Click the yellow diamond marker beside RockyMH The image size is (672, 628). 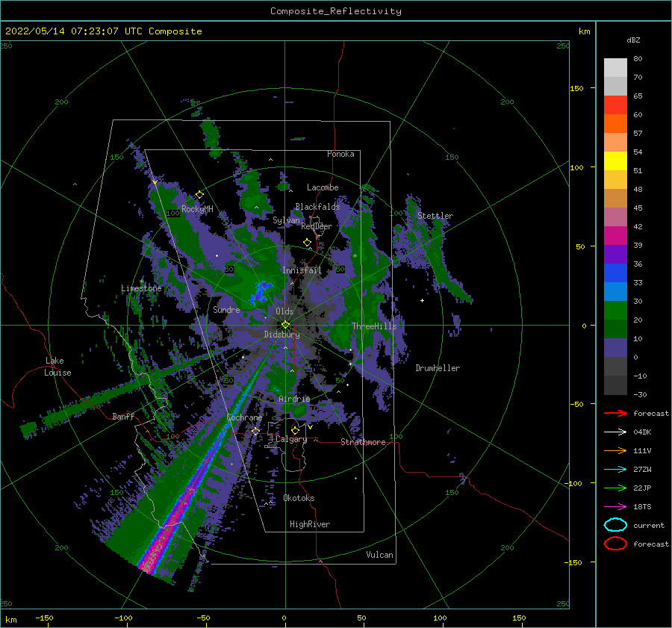(x=199, y=195)
